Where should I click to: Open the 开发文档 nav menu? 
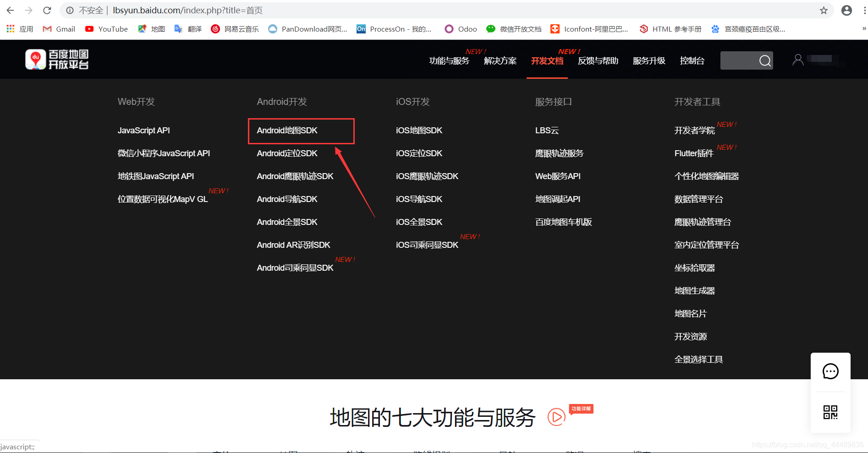coord(547,61)
